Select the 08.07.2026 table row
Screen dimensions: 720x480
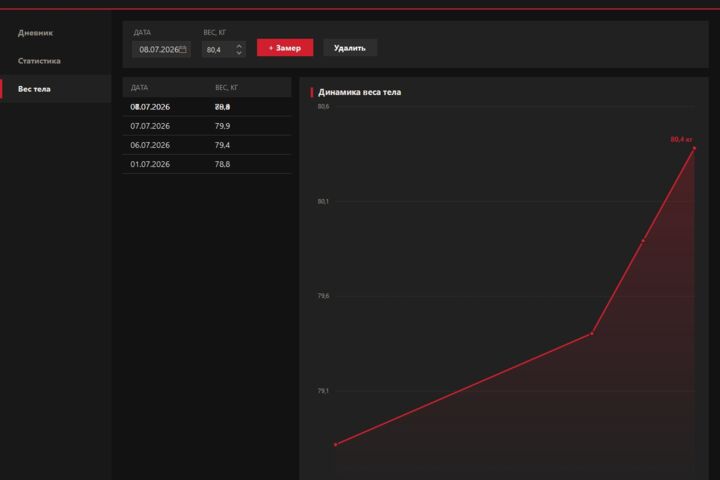click(x=207, y=107)
